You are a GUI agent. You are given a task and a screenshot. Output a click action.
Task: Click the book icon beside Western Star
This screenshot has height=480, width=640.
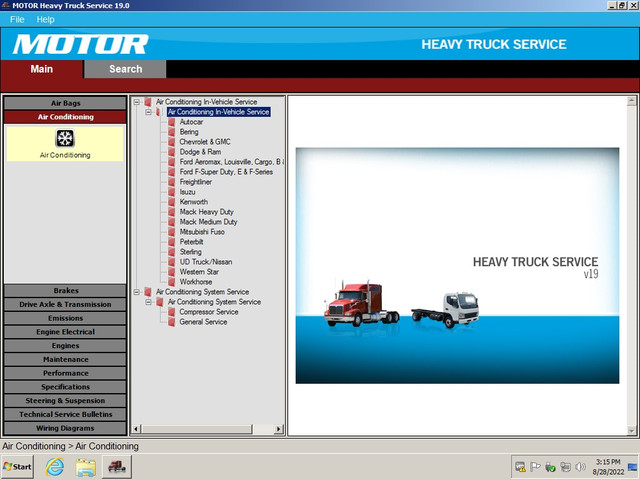171,272
